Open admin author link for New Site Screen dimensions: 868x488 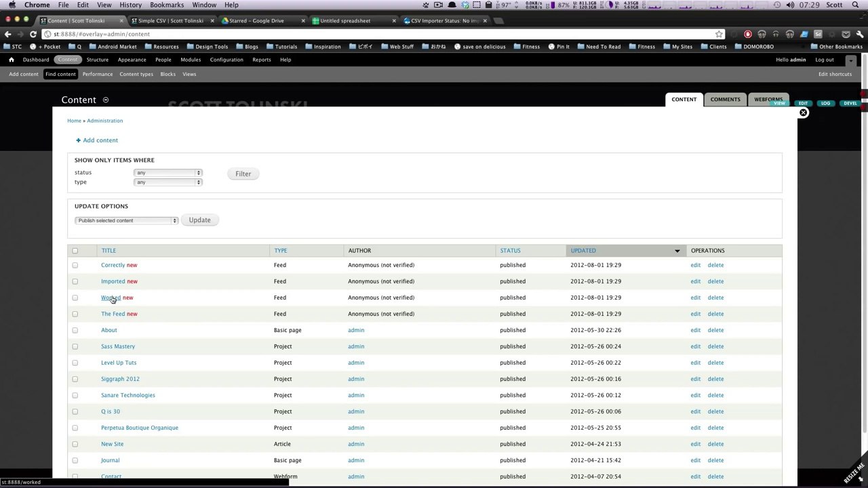point(356,444)
